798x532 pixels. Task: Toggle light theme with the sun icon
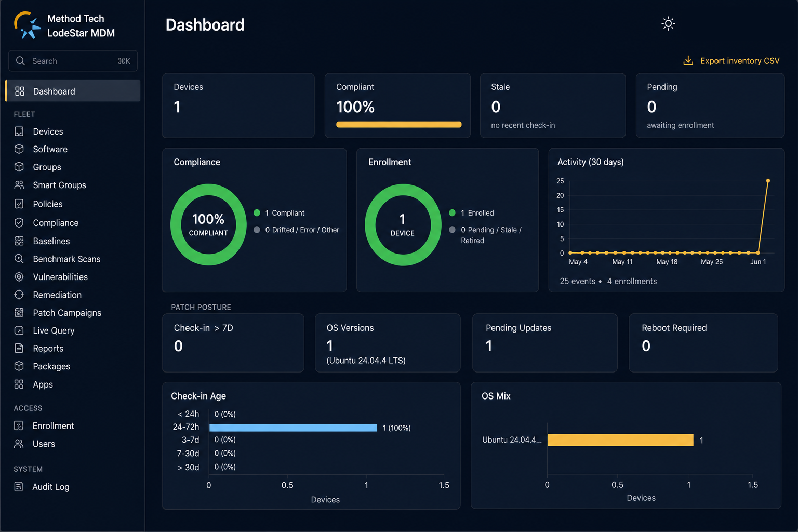(669, 23)
